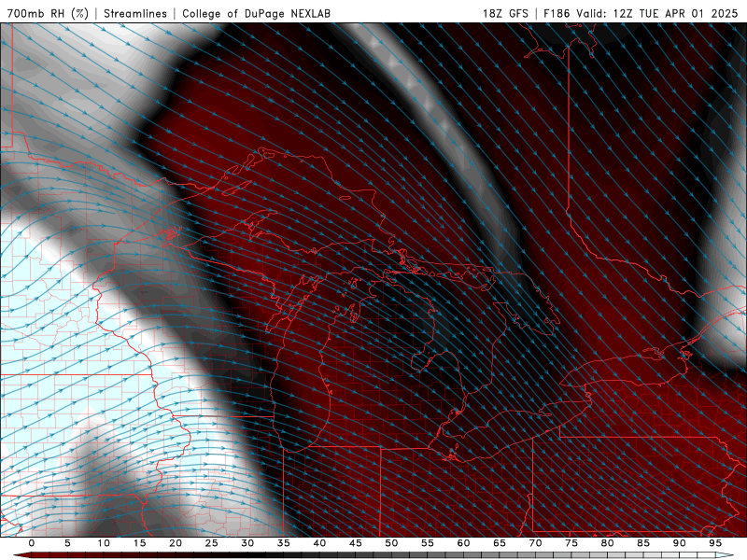Click the '55' colorbar scale label
747x560 pixels.
click(428, 543)
